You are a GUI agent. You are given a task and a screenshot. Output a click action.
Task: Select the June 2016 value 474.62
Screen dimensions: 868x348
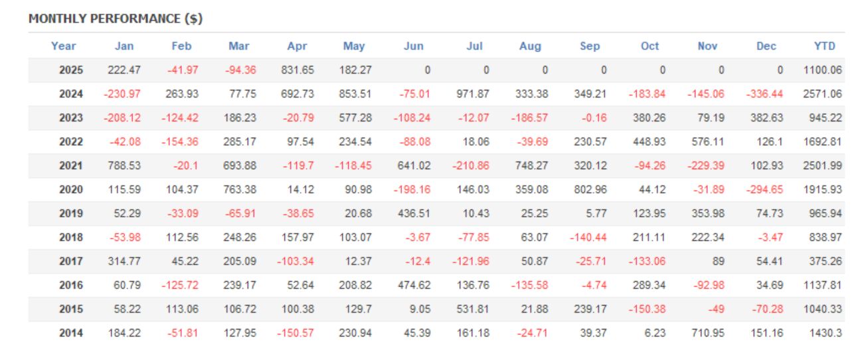415,285
